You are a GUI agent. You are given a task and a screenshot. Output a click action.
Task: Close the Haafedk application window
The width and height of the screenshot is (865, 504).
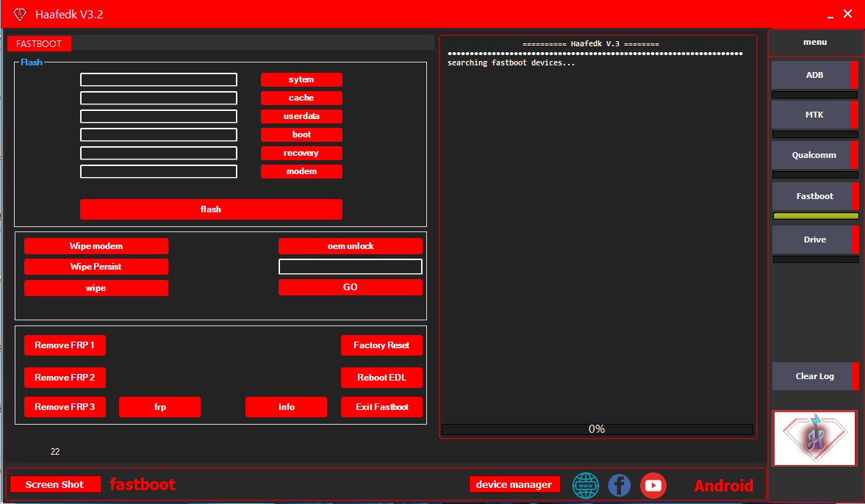coord(848,14)
